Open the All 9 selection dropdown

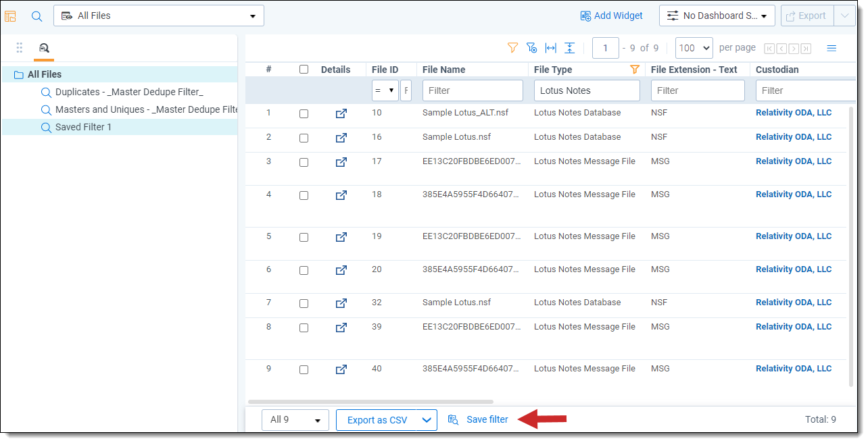[x=295, y=420]
